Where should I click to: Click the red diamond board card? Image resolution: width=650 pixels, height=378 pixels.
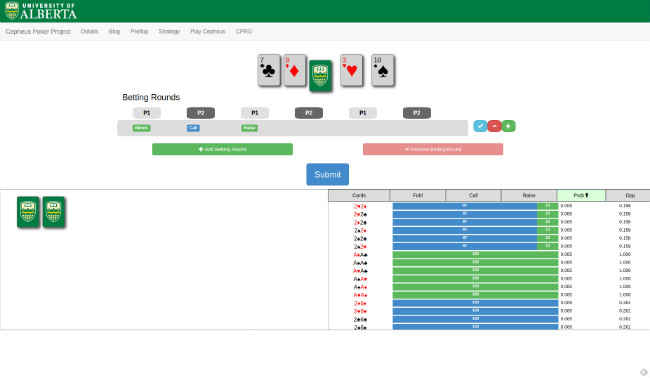click(294, 70)
